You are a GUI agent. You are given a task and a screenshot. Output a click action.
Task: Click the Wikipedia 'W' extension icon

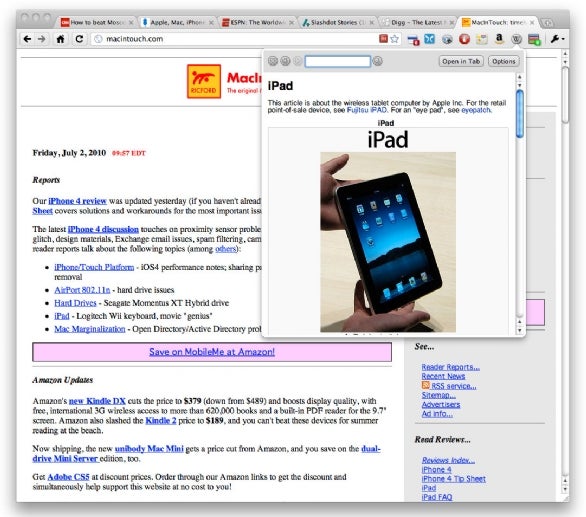click(x=516, y=39)
